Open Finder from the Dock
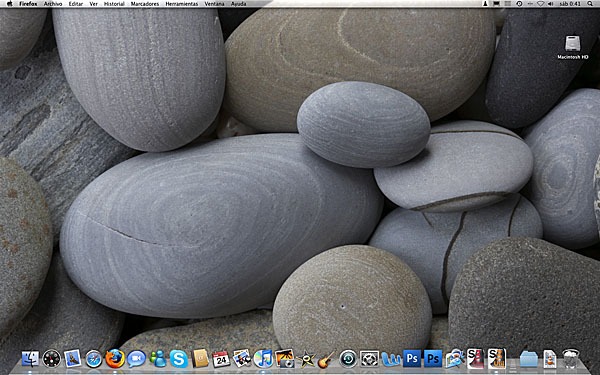The width and height of the screenshot is (600, 375). (x=30, y=359)
